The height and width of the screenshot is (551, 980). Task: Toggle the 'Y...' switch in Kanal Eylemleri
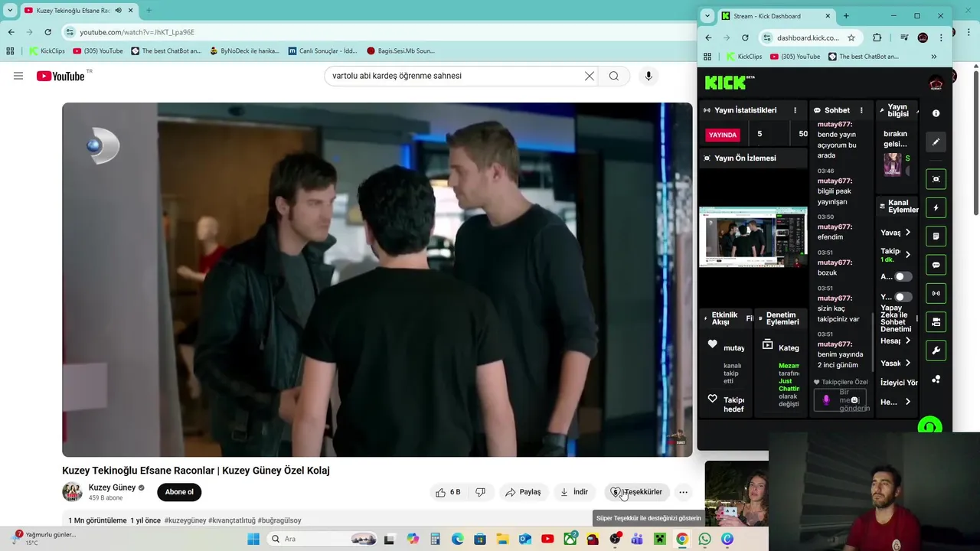[903, 297]
